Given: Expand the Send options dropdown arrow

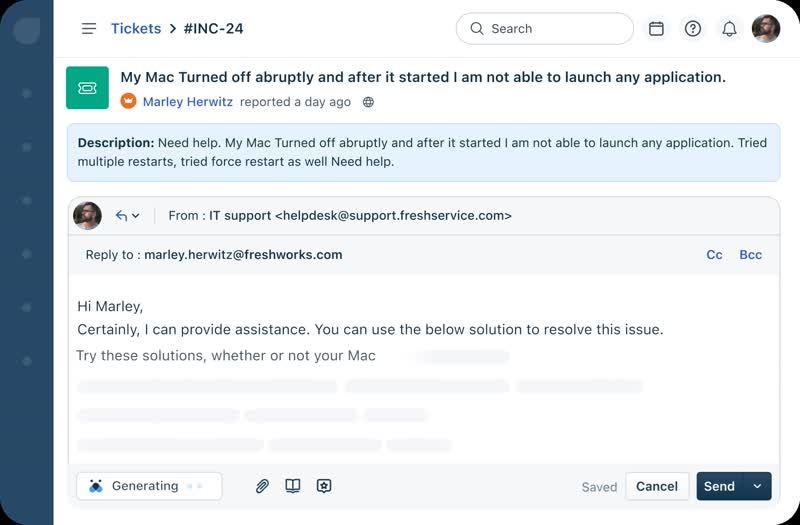Looking at the screenshot, I should [758, 486].
